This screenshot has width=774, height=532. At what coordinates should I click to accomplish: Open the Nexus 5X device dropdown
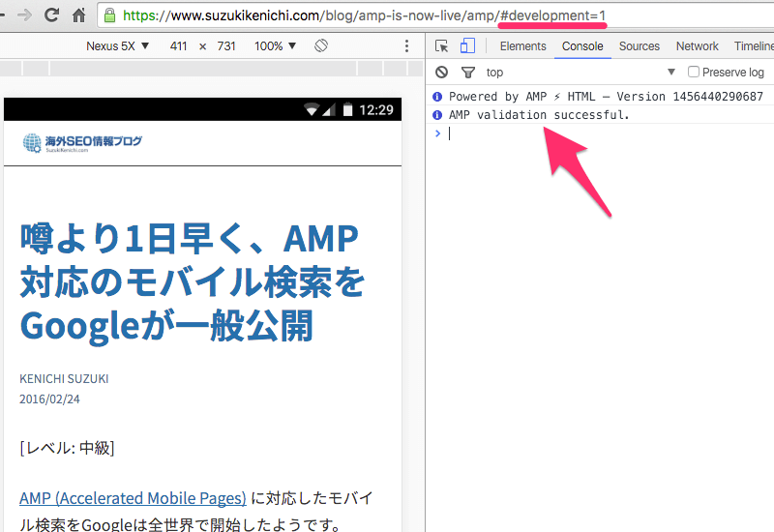tap(117, 45)
